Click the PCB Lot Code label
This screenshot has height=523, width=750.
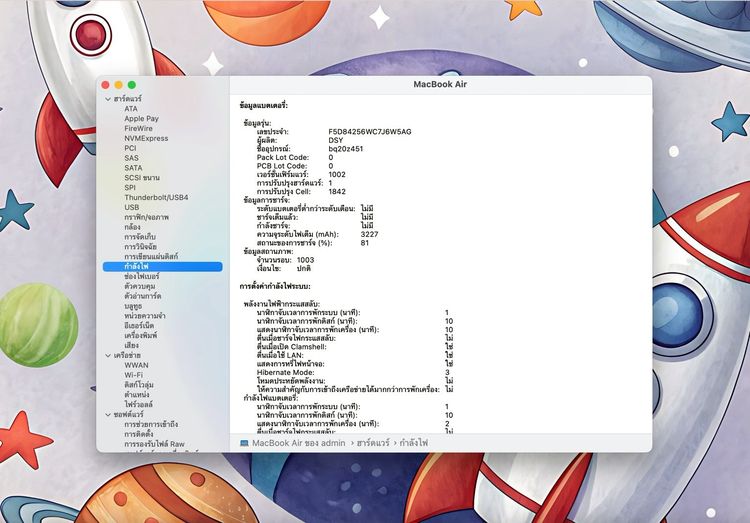(282, 166)
